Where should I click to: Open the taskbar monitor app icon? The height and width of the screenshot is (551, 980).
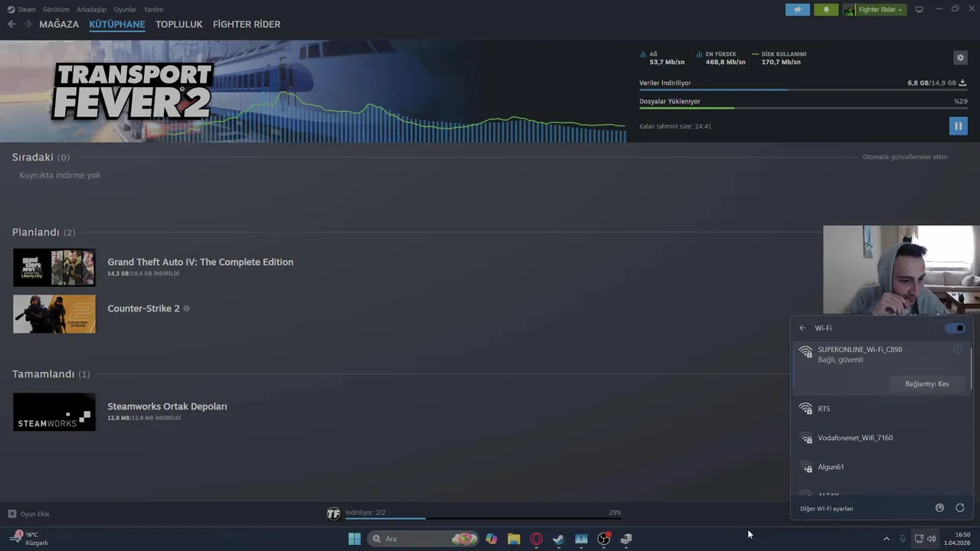click(x=581, y=539)
